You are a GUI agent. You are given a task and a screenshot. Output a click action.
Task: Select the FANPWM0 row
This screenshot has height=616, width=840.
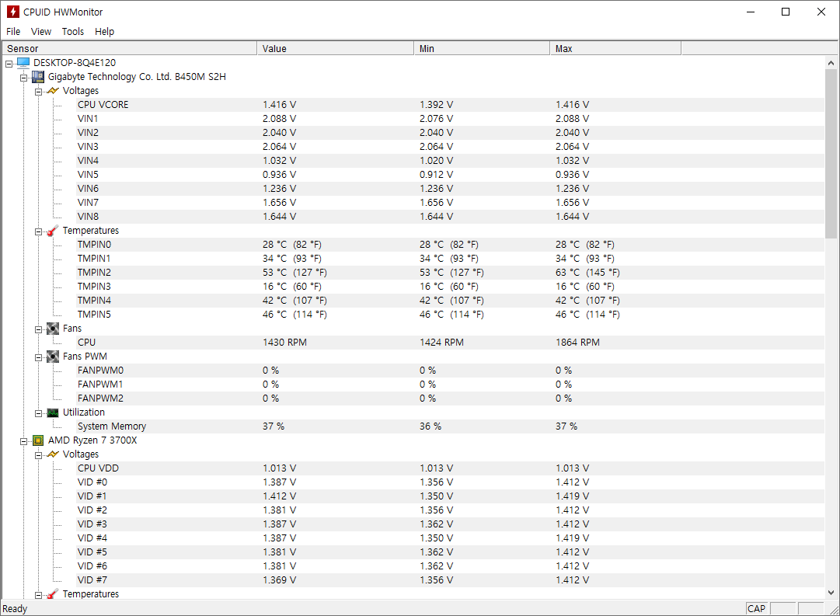point(450,370)
